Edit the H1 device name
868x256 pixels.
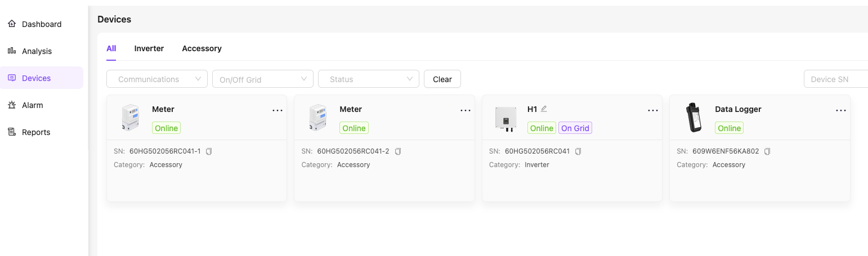click(544, 109)
